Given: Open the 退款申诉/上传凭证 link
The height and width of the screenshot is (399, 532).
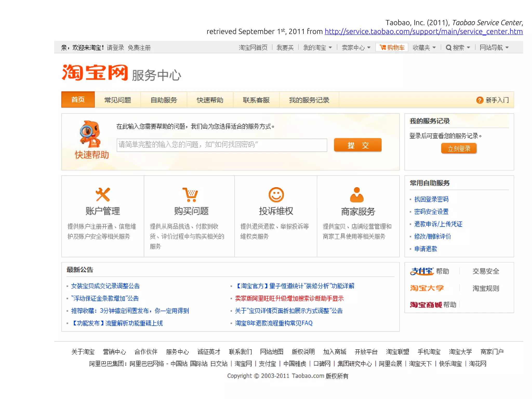Looking at the screenshot, I should (438, 224).
